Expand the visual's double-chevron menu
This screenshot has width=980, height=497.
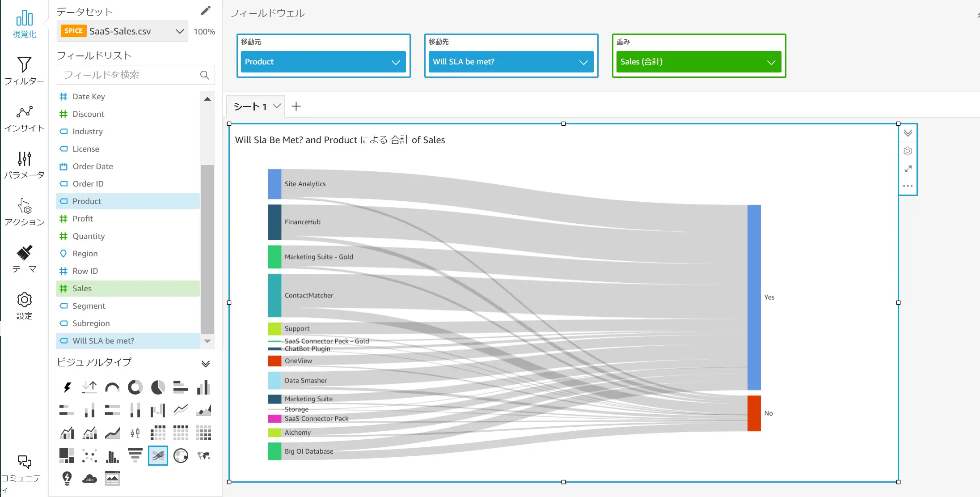pyautogui.click(x=908, y=133)
